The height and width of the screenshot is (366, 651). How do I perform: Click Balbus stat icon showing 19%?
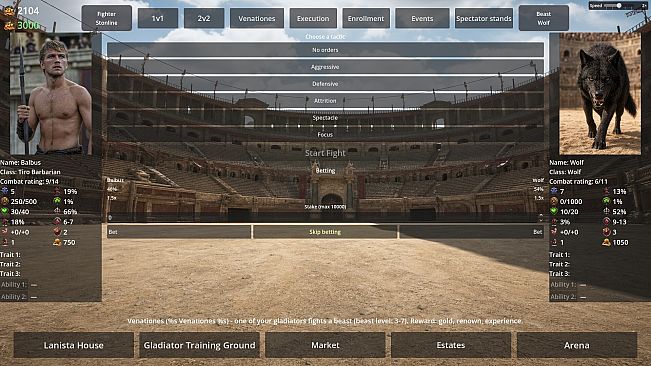(57, 191)
